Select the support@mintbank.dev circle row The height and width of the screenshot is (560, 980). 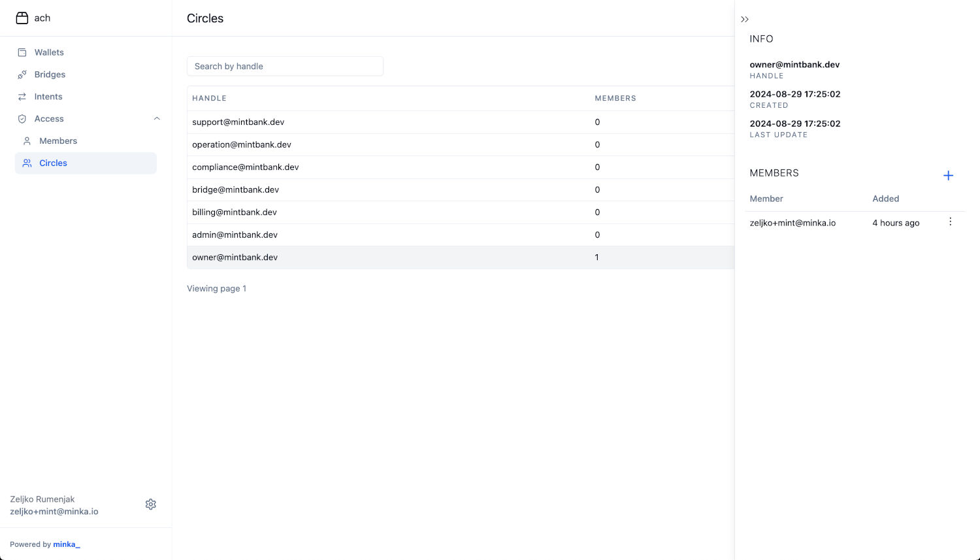pos(238,122)
